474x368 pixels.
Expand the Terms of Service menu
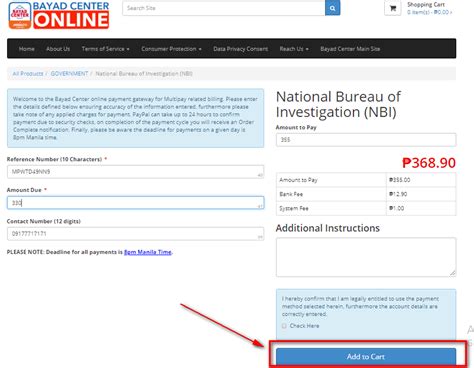(x=105, y=49)
